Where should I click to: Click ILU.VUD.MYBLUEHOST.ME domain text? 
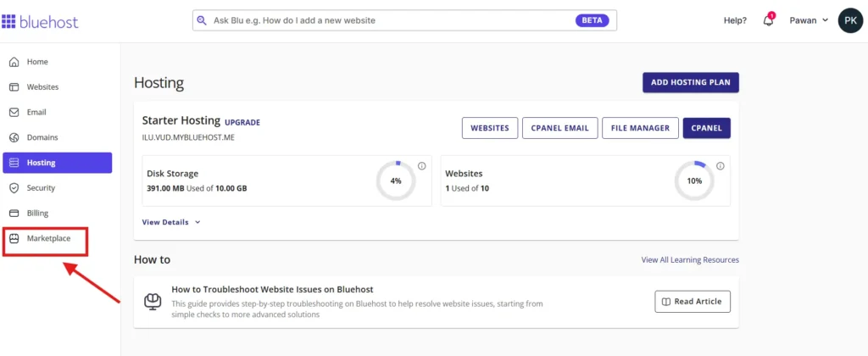(188, 137)
